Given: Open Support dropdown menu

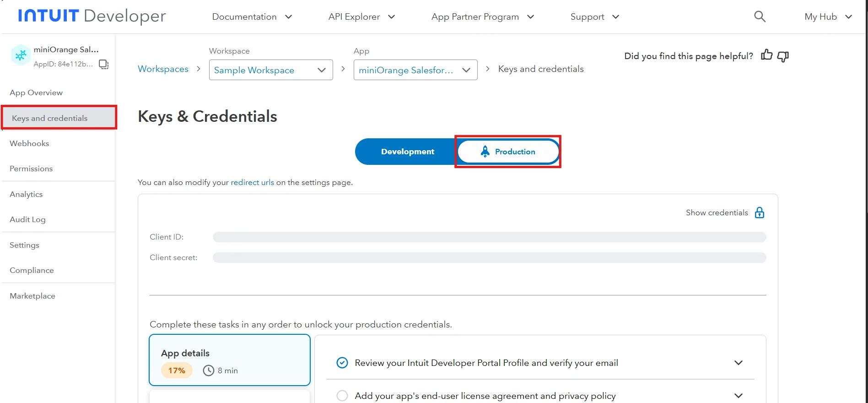Looking at the screenshot, I should [595, 16].
